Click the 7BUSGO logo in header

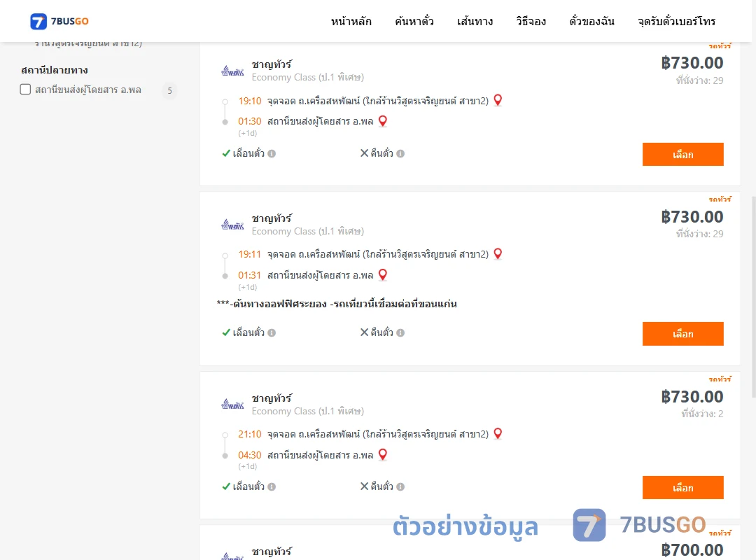pos(59,21)
